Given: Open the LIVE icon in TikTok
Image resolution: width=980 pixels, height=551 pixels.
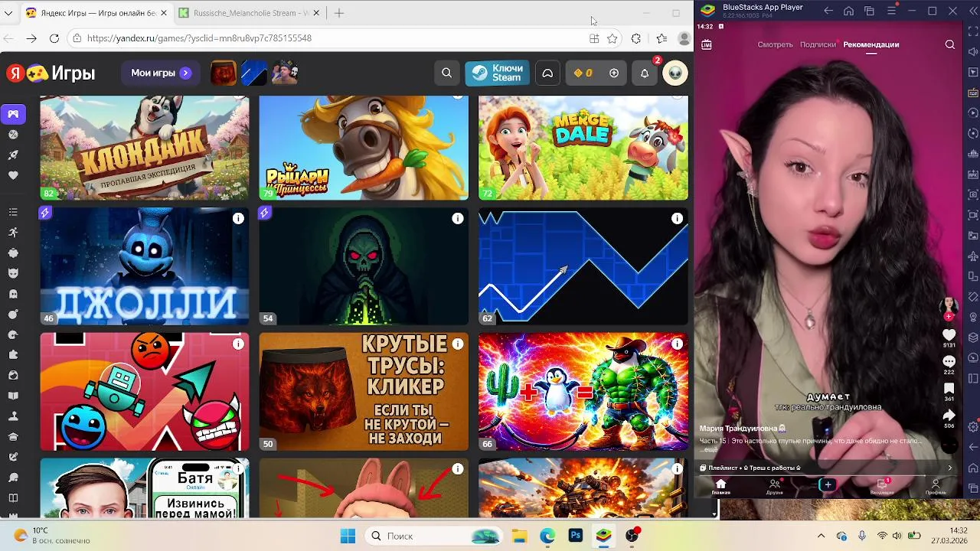Looking at the screenshot, I should pos(707,44).
